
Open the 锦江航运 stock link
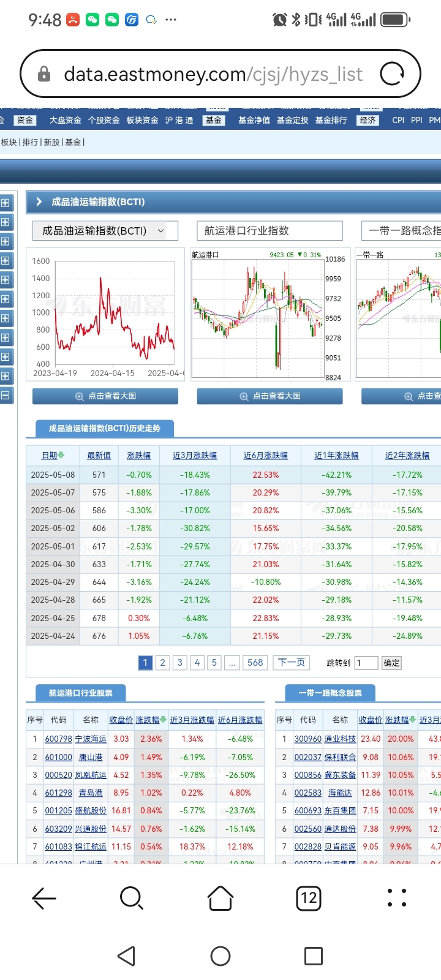point(91,846)
